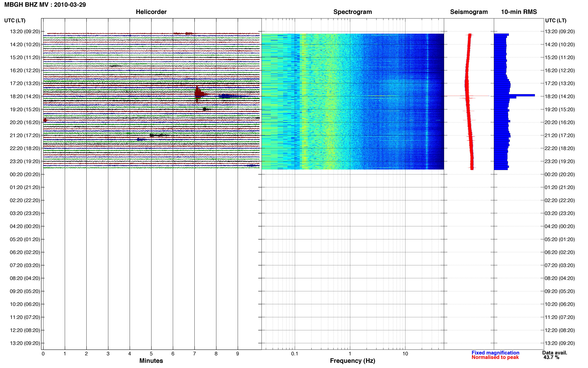The width and height of the screenshot is (588, 368).
Task: Click the '43.7 %' data availability value
Action: (x=551, y=357)
